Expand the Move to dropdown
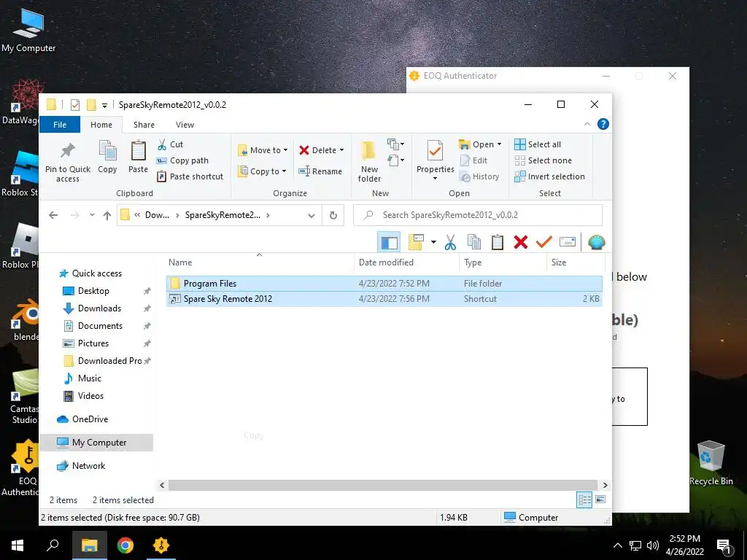 [x=263, y=150]
